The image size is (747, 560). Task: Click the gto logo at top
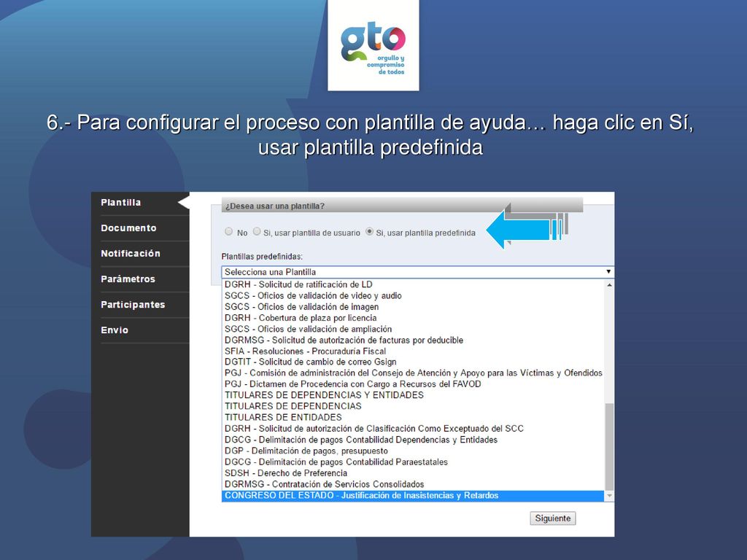(x=373, y=45)
